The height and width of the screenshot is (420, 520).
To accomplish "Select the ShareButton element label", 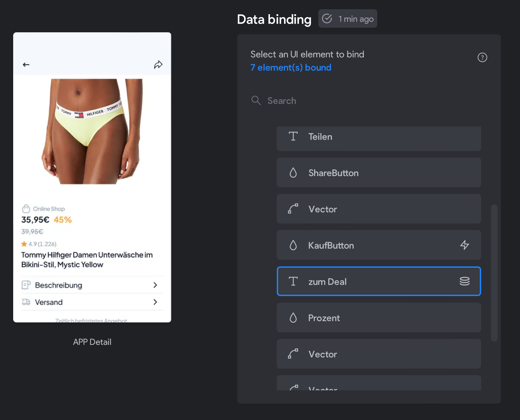I will [x=333, y=173].
